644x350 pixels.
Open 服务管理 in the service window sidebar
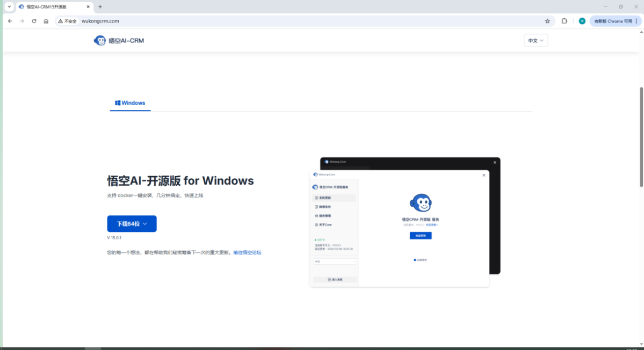click(x=325, y=216)
